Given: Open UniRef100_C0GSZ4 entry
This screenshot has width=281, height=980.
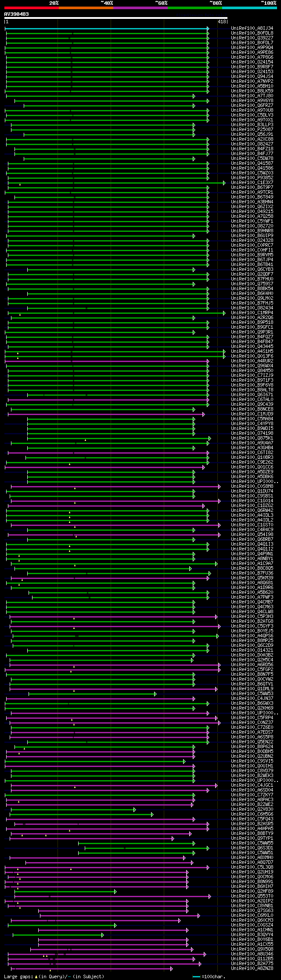Looking at the screenshot, I should 252,925.
